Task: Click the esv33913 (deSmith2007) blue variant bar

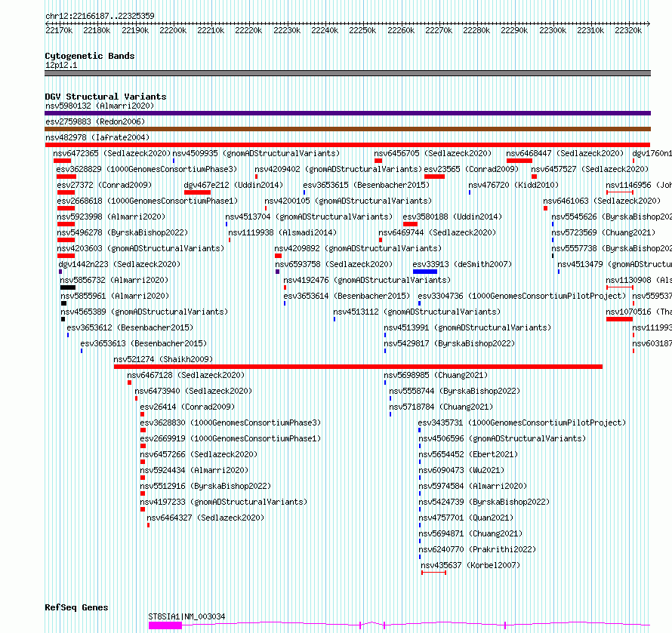Action: (425, 272)
